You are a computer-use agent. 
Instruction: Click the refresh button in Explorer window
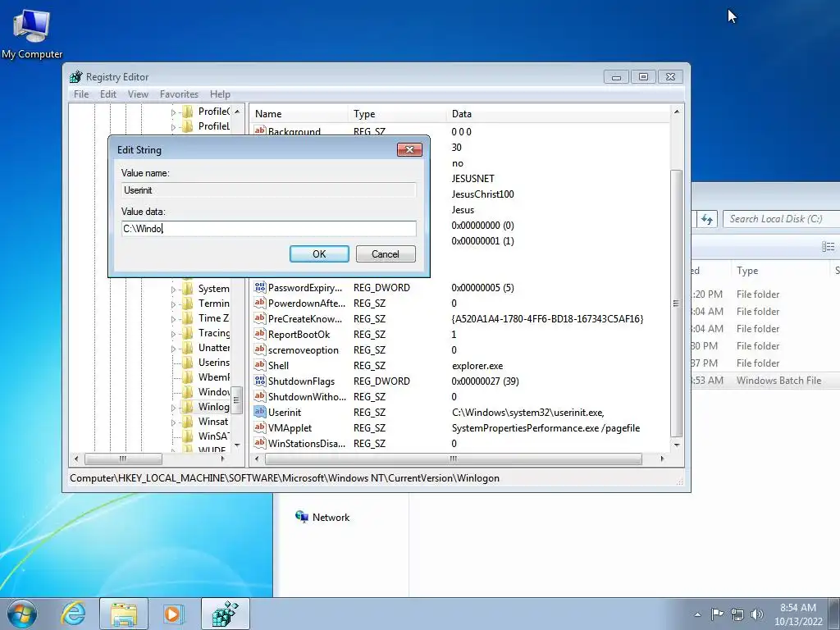point(707,218)
